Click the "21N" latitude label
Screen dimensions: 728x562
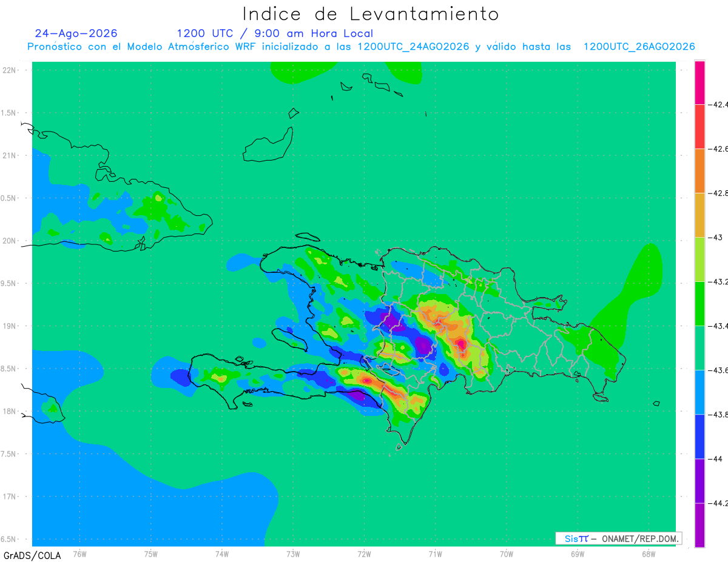coord(10,155)
